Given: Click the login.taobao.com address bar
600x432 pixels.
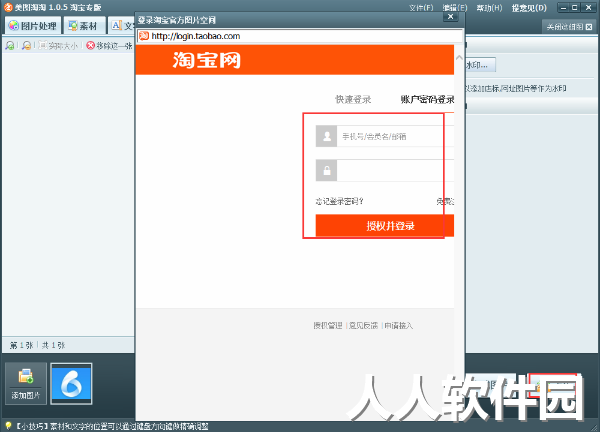Looking at the screenshot, I should [300, 36].
